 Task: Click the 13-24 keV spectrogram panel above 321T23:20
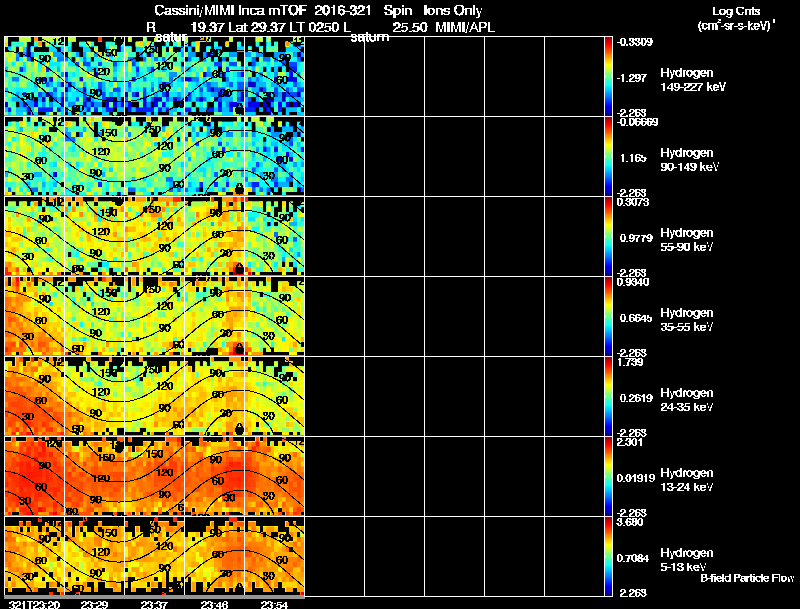[x=34, y=476]
